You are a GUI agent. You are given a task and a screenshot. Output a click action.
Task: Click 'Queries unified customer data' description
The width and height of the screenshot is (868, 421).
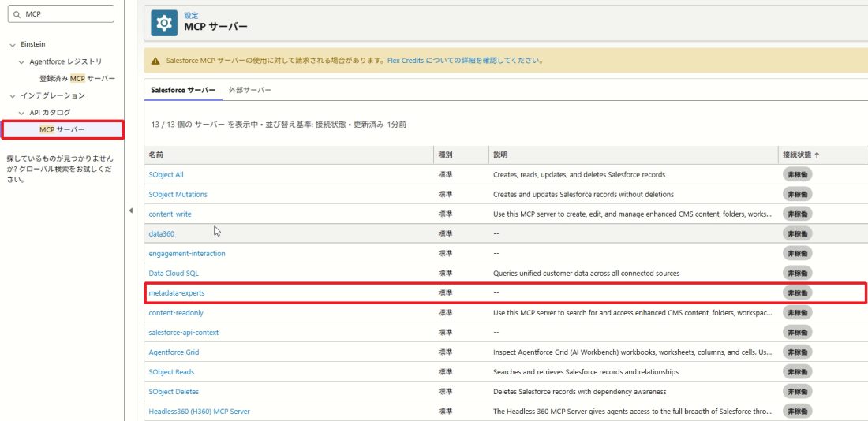(x=586, y=274)
